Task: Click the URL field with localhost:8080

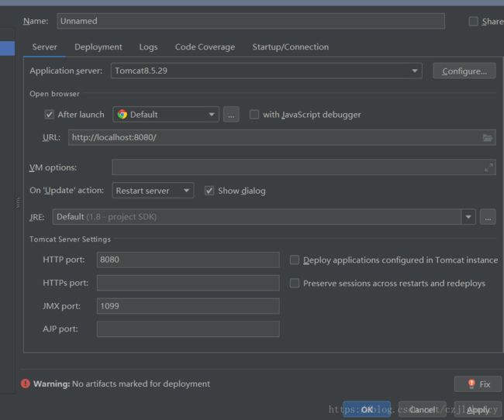Action: pos(282,137)
